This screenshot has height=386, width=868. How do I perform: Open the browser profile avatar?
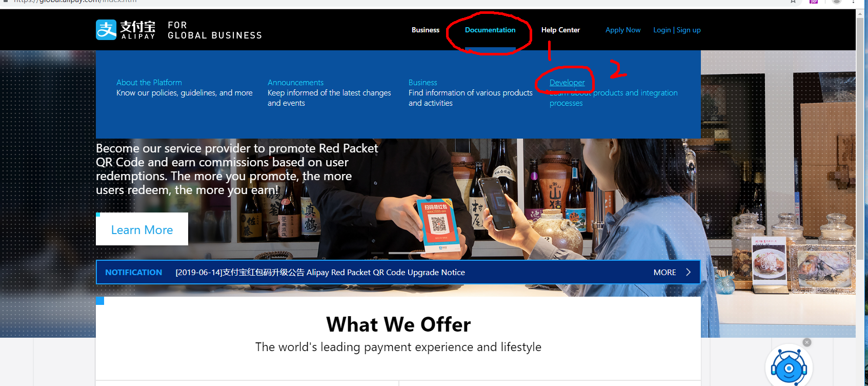(837, 2)
